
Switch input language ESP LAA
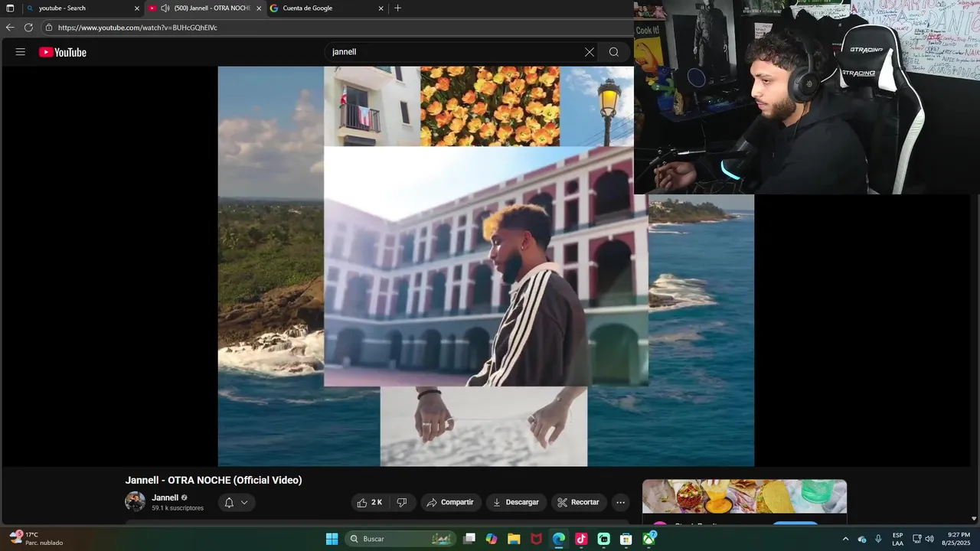pyautogui.click(x=897, y=539)
